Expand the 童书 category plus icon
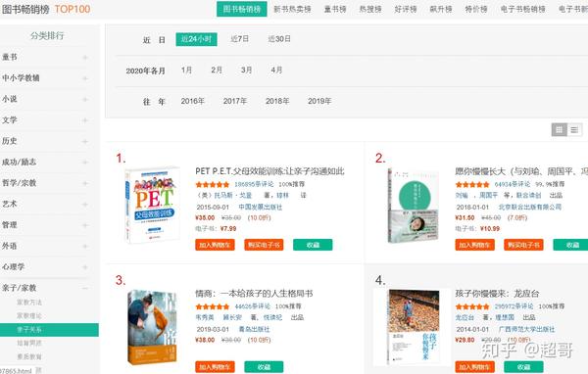Image resolution: width=588 pixels, height=374 pixels. 85,58
